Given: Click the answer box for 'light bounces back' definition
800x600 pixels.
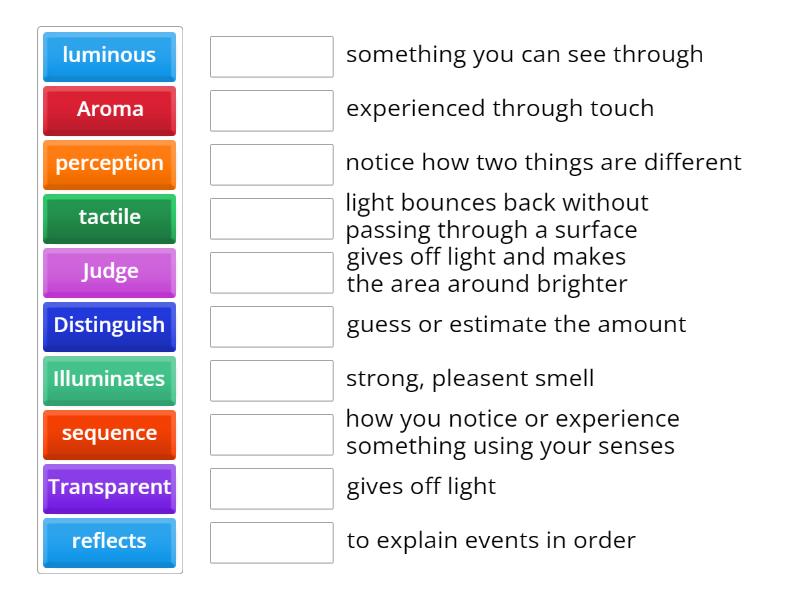Looking at the screenshot, I should 271,218.
